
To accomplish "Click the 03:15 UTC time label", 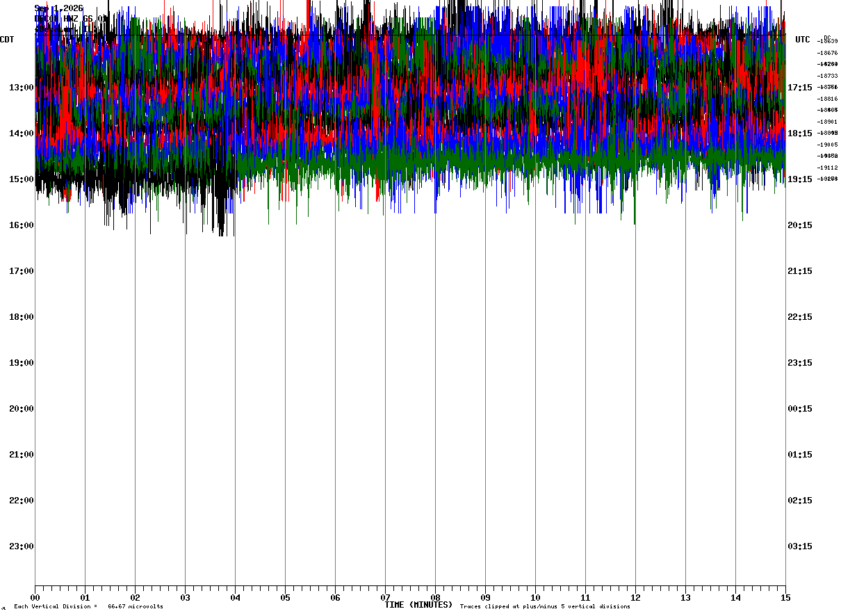I will pos(800,546).
